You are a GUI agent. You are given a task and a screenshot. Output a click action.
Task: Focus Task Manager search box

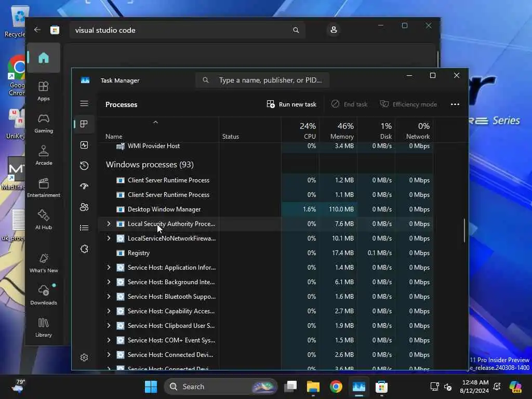262,80
